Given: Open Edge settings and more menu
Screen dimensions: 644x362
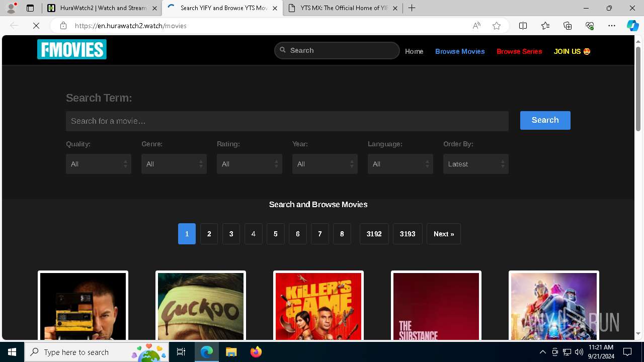Looking at the screenshot, I should 612,26.
